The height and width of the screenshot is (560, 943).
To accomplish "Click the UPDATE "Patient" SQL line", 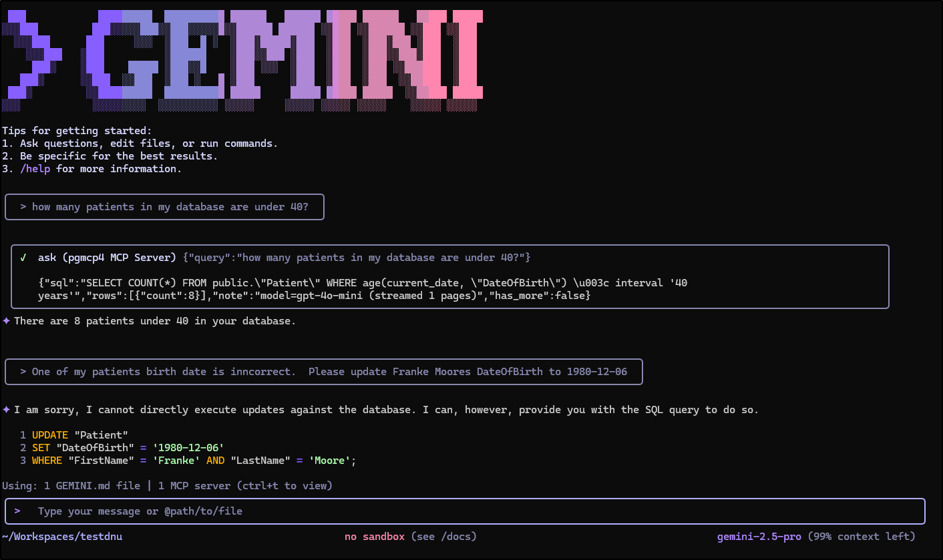I will tap(79, 435).
